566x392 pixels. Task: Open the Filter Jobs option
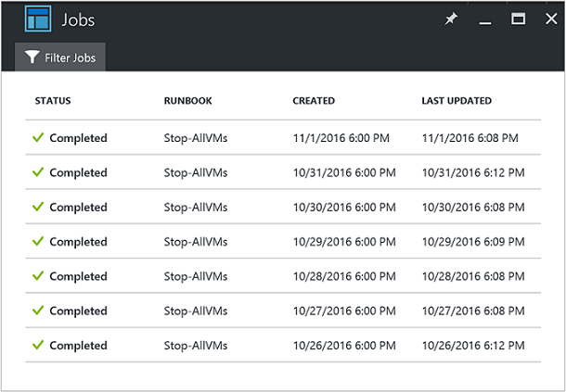pos(60,57)
